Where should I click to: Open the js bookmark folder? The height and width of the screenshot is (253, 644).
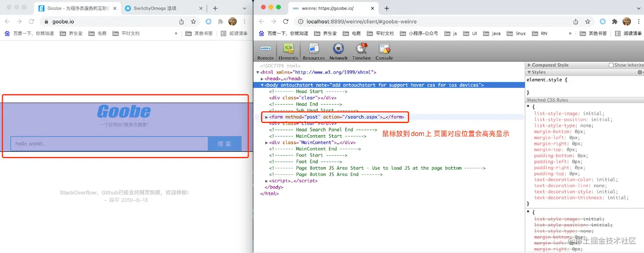(x=450, y=33)
